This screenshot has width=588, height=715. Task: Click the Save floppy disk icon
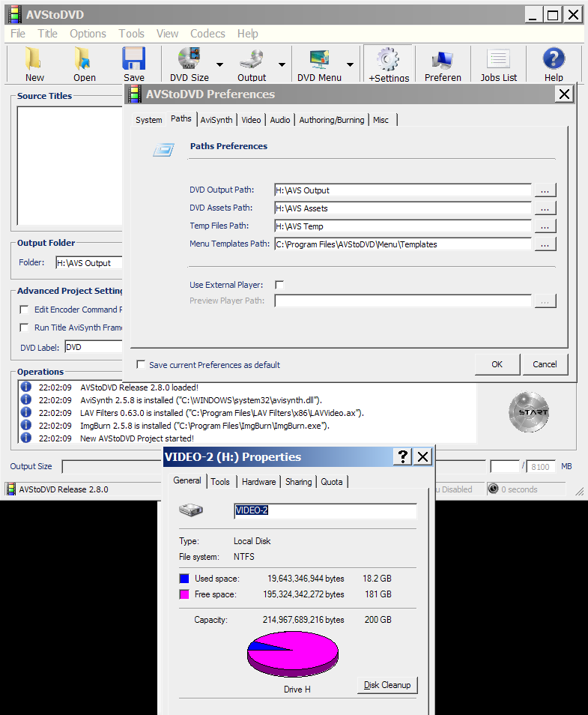(133, 58)
